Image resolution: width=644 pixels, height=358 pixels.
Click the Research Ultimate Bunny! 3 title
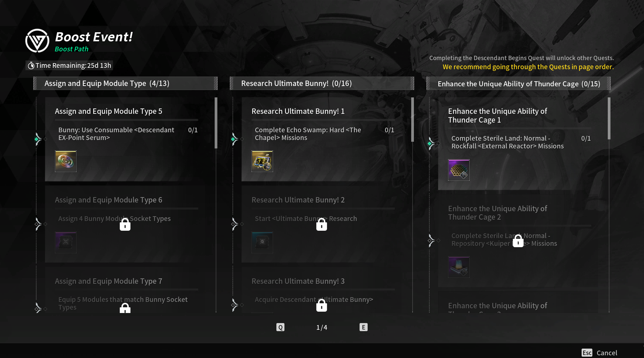tap(298, 281)
